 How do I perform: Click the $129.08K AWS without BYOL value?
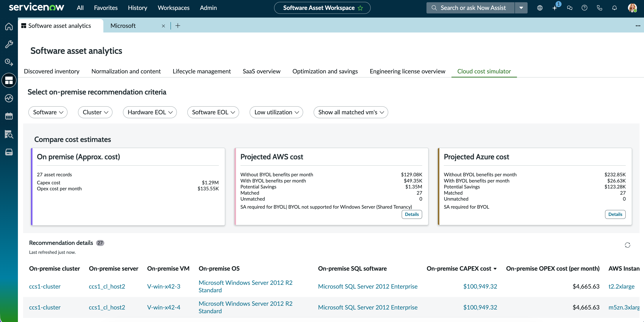[x=412, y=175]
